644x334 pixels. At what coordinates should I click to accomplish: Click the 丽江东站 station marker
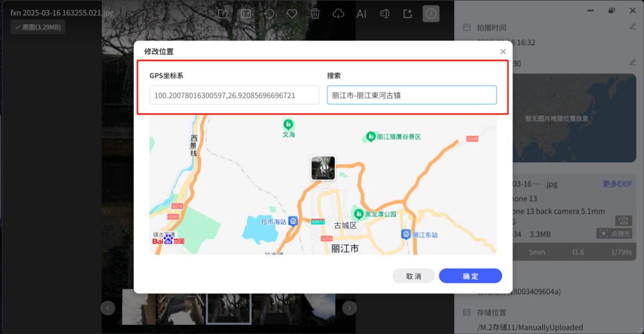point(406,234)
